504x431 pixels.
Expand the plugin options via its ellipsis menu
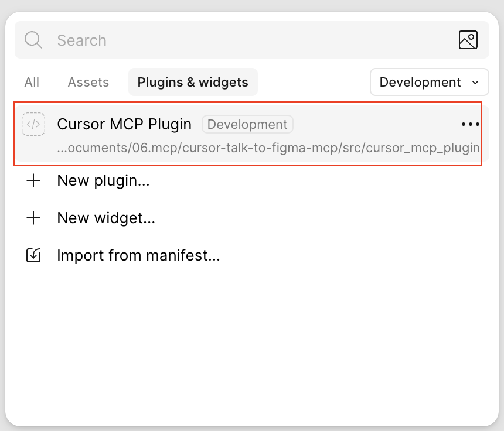[469, 124]
